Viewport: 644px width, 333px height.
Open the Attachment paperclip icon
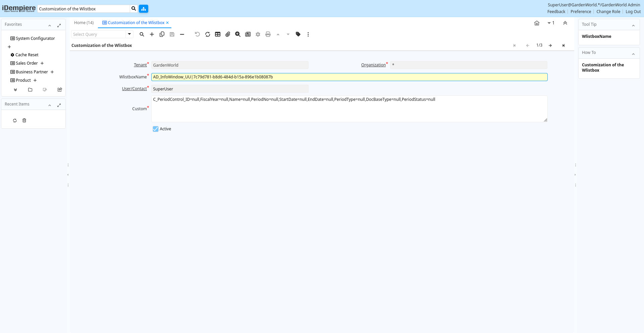pos(228,34)
